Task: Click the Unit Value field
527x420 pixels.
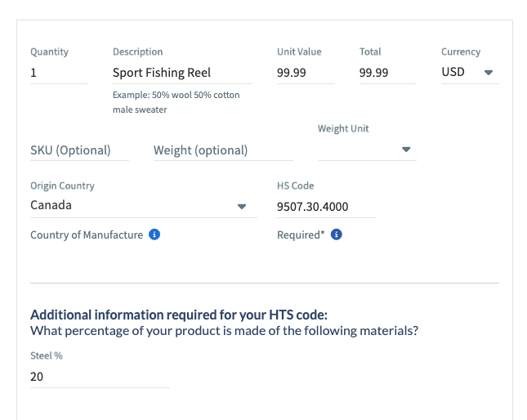Action: 306,73
